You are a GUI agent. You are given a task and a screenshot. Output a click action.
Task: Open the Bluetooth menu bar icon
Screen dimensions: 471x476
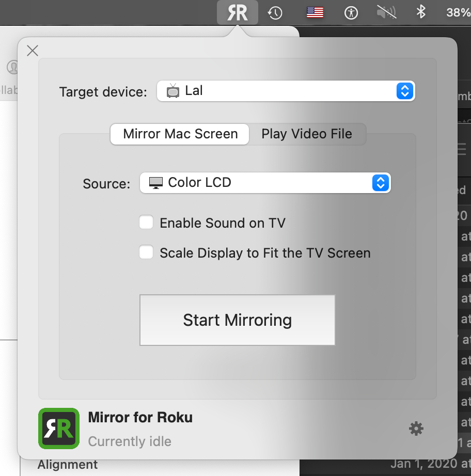coord(420,12)
